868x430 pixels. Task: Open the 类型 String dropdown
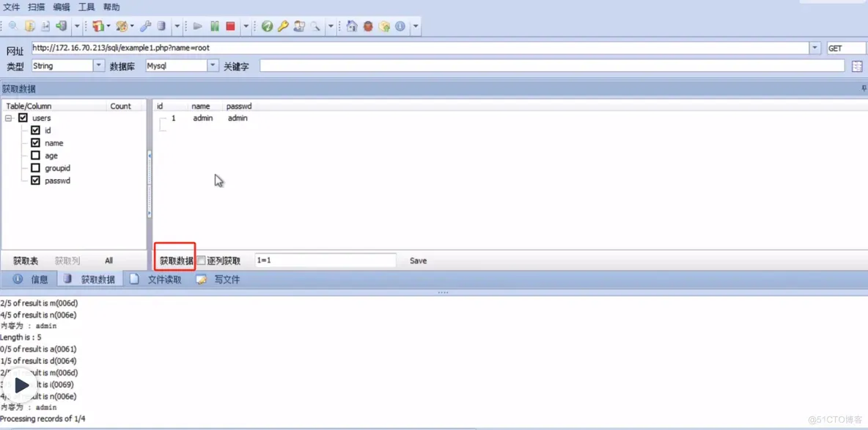tap(99, 66)
